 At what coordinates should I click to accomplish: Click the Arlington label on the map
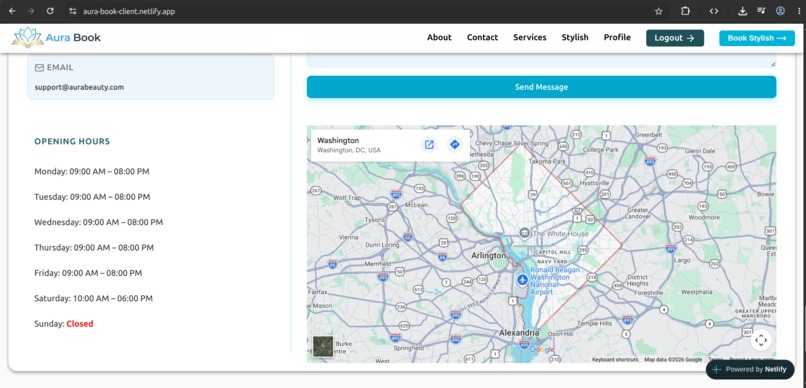coord(488,255)
